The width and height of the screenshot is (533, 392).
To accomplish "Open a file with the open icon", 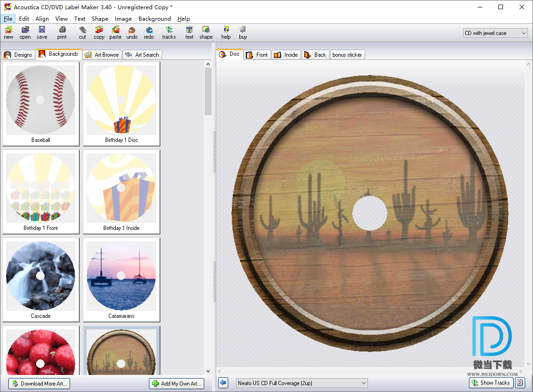I will [25, 33].
